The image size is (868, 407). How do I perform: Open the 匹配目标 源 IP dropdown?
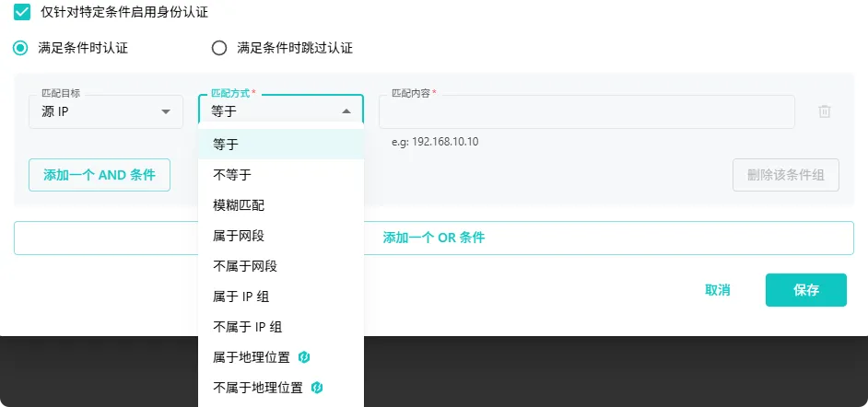[x=106, y=111]
